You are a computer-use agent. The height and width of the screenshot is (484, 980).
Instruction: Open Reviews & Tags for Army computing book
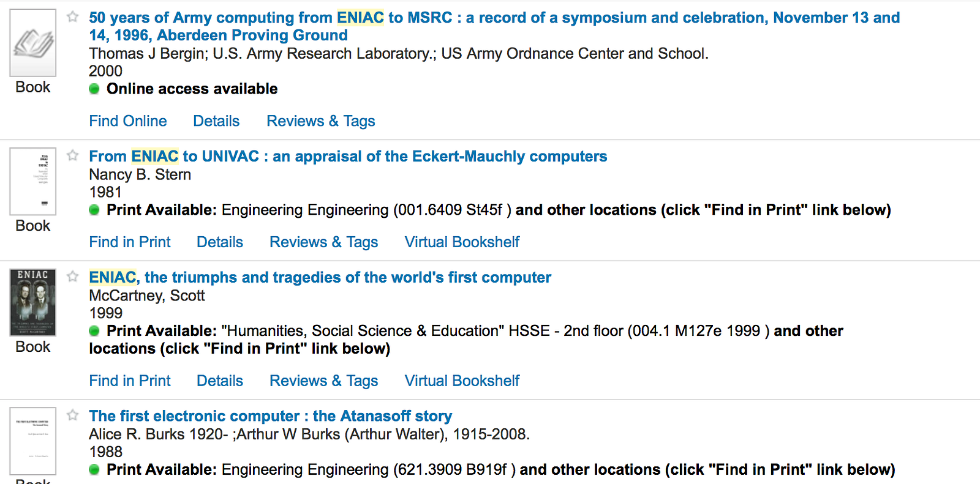(320, 121)
